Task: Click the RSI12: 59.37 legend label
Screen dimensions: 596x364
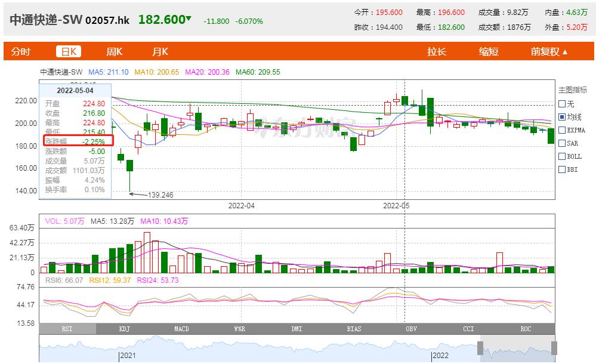Action: pos(110,280)
